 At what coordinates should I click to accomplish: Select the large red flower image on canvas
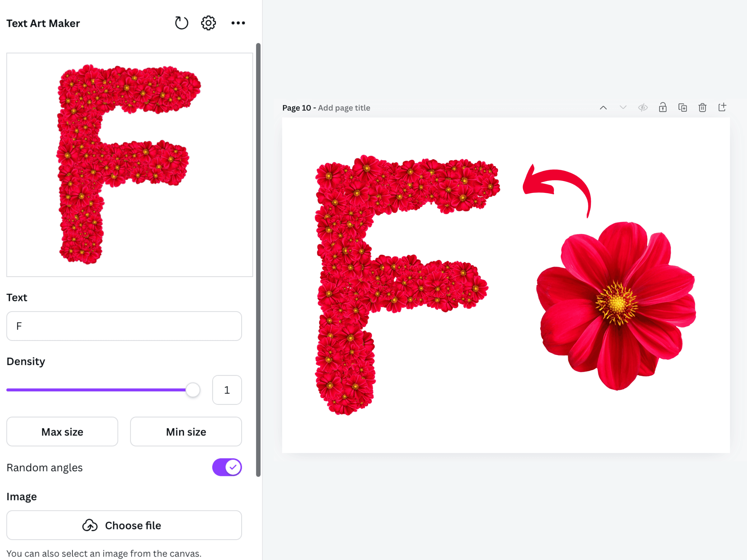pyautogui.click(x=616, y=306)
